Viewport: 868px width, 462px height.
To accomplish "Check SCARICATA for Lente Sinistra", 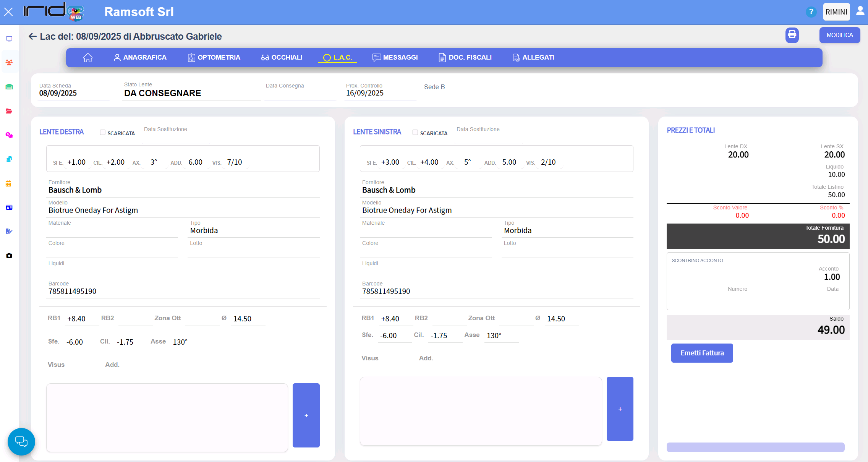I will pyautogui.click(x=415, y=132).
